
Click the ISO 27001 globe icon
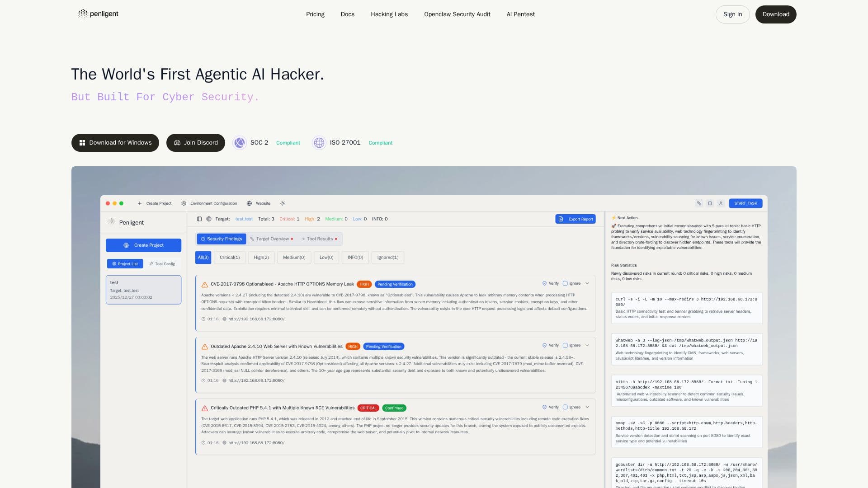pos(319,143)
